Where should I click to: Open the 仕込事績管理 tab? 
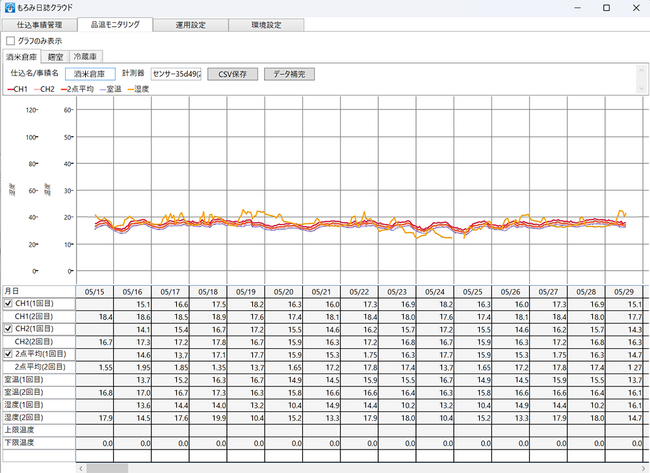pos(39,24)
